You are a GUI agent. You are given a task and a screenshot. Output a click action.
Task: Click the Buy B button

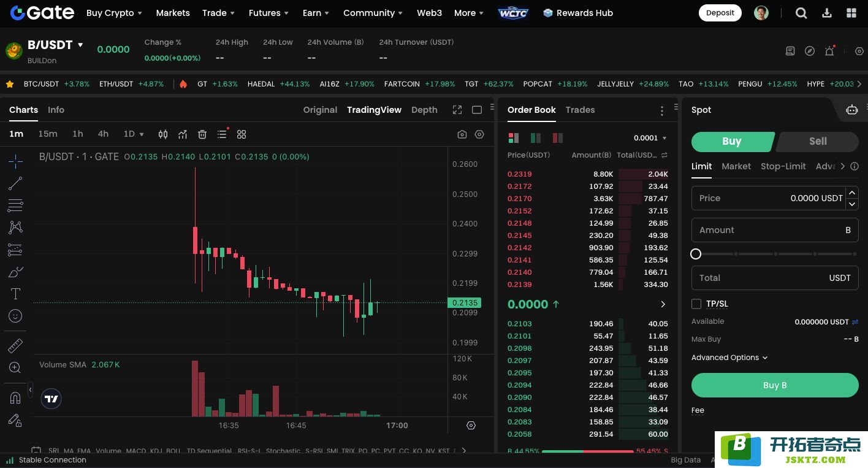(775, 385)
